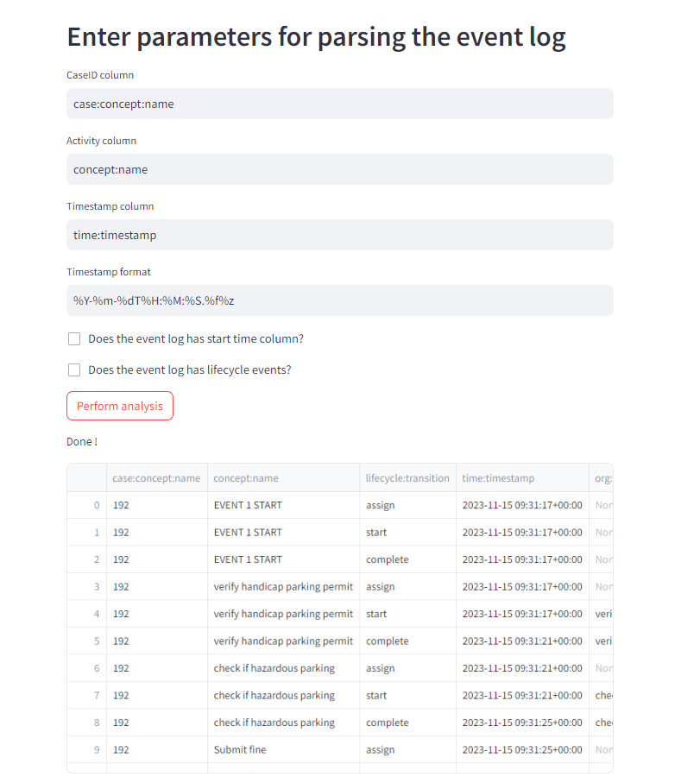Viewport: 700px width, 783px height.
Task: Select the EVENT 1 START cell in row 0
Action: click(248, 505)
